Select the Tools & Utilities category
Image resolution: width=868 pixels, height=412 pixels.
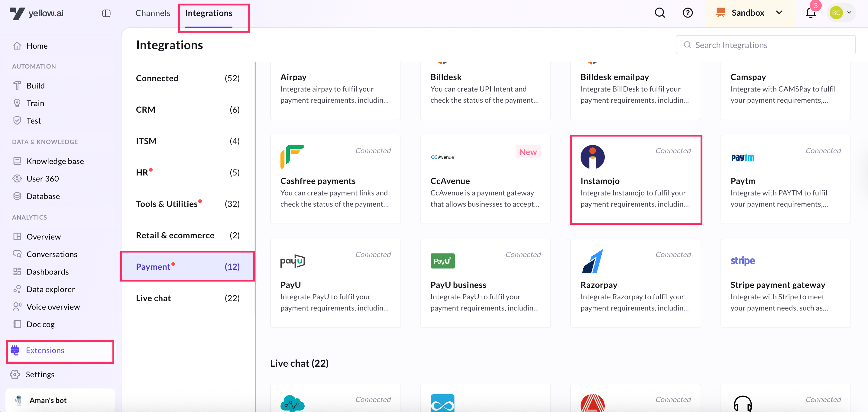[188, 204]
